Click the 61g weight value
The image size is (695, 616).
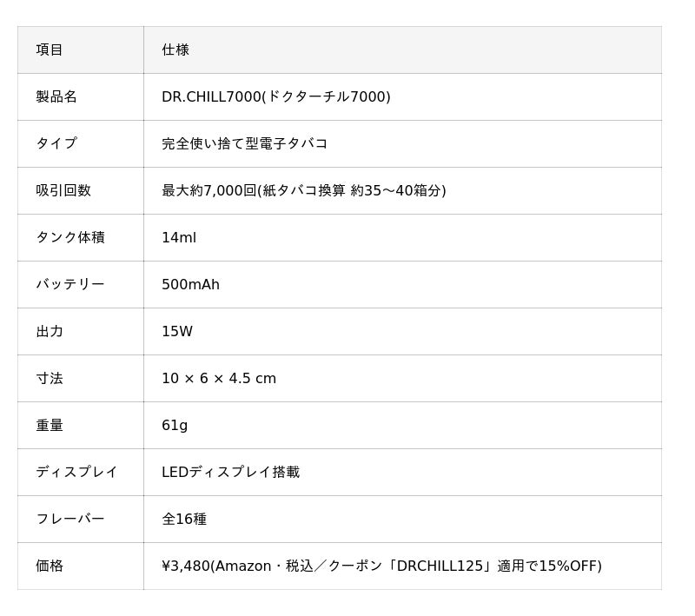[175, 426]
